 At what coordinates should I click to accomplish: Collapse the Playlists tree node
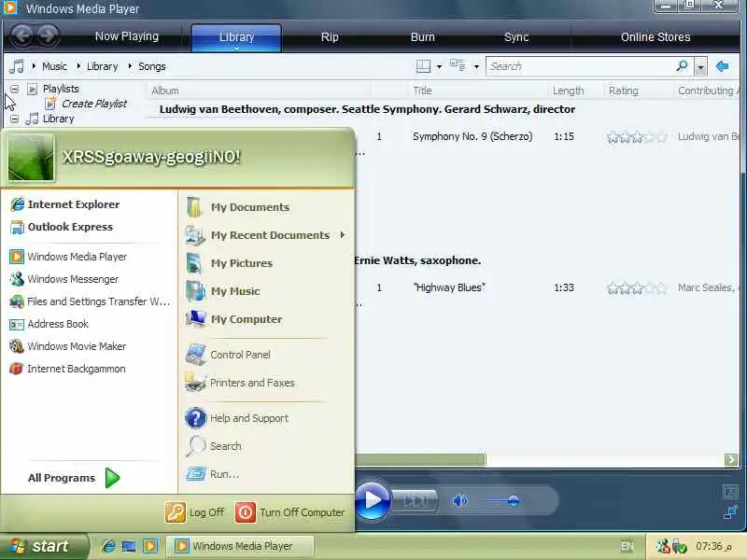15,89
